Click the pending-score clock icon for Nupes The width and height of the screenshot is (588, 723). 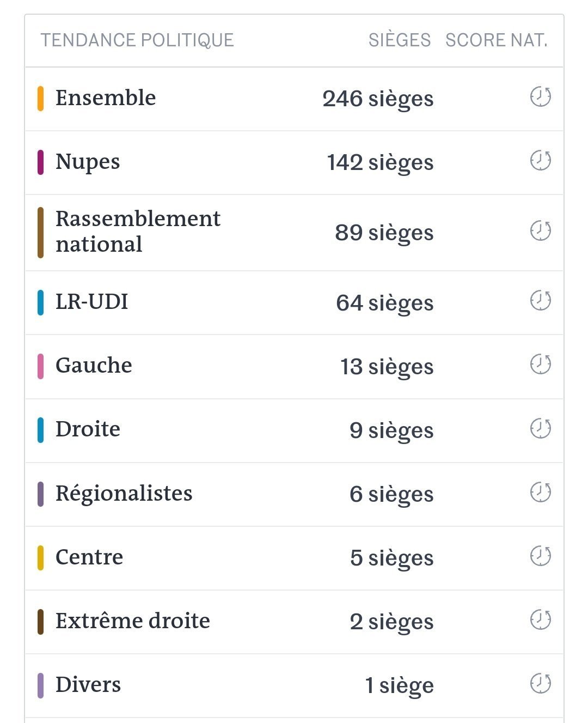point(540,161)
